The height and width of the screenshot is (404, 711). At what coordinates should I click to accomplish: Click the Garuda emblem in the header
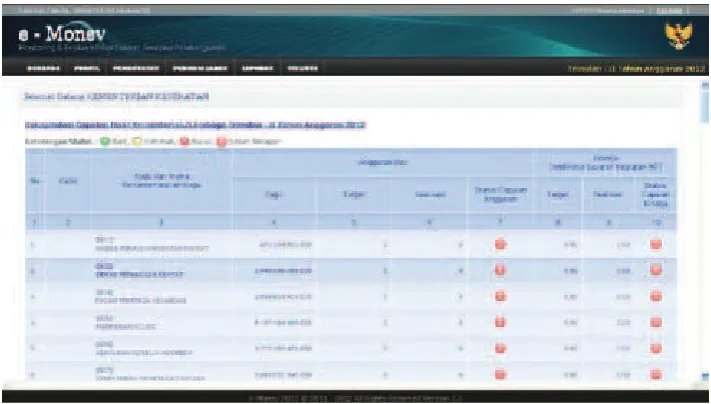click(x=678, y=36)
